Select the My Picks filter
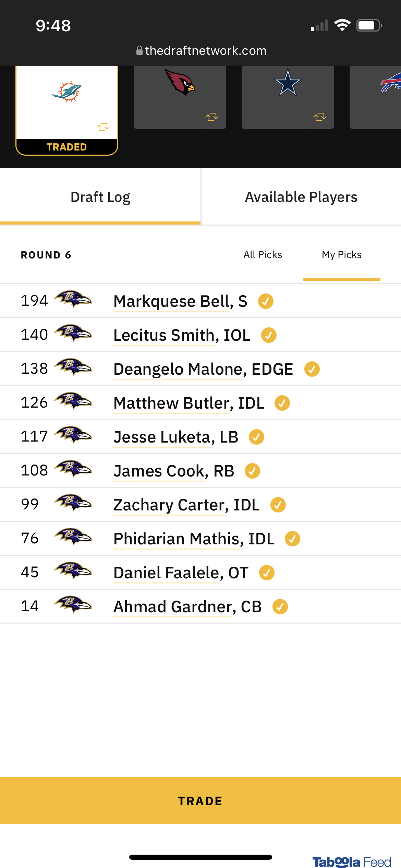This screenshot has height=868, width=401. (342, 255)
